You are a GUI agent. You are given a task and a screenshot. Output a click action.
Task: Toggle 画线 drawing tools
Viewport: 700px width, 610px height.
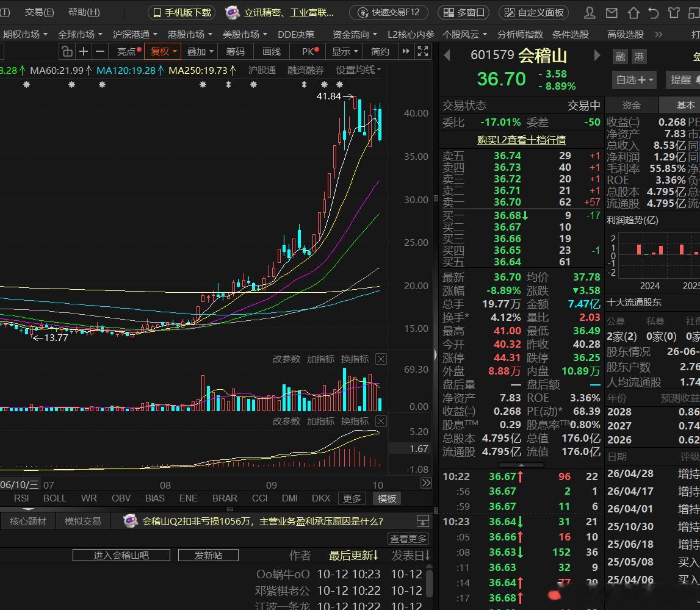(x=272, y=52)
